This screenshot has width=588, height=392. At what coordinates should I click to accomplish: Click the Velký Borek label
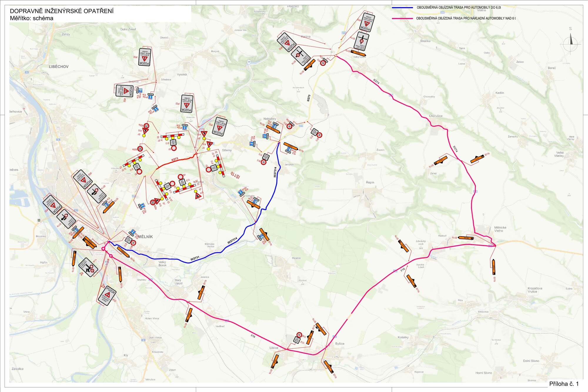click(162, 264)
